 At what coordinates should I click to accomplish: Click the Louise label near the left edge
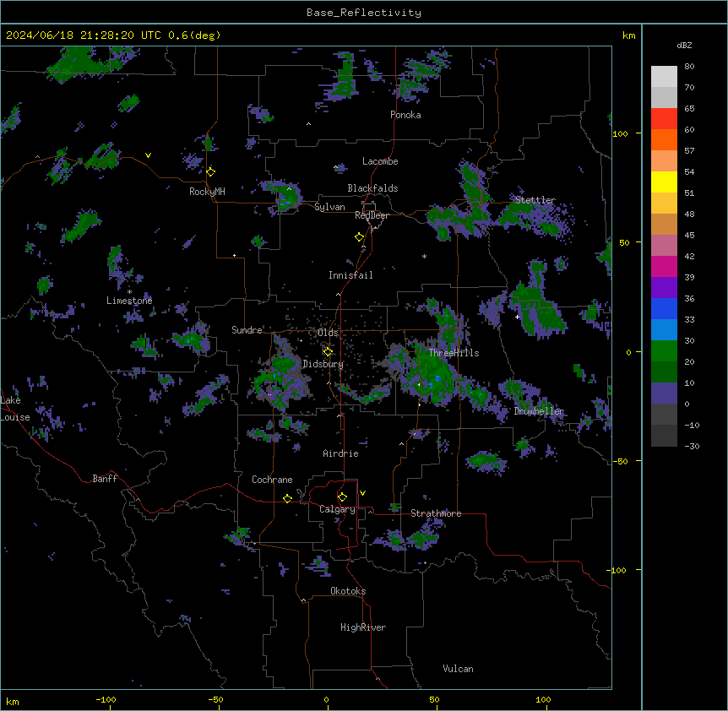click(x=15, y=417)
